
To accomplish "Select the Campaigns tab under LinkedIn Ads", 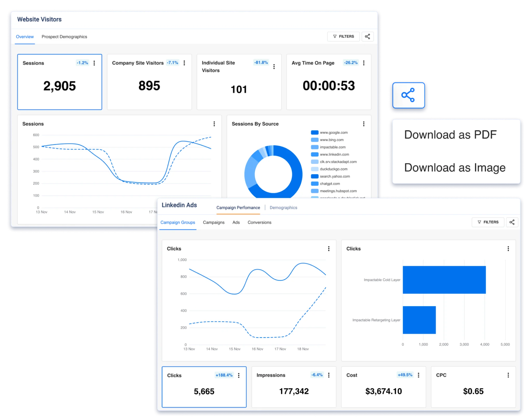I will pyautogui.click(x=213, y=222).
